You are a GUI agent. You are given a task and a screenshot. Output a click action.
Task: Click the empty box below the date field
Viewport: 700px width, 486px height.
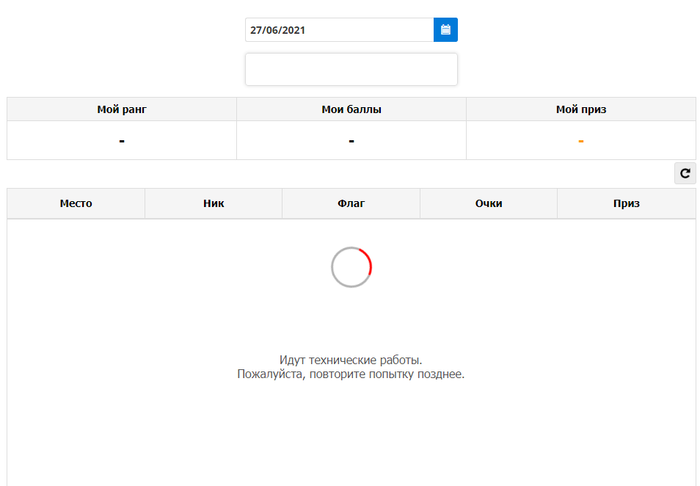tap(351, 69)
